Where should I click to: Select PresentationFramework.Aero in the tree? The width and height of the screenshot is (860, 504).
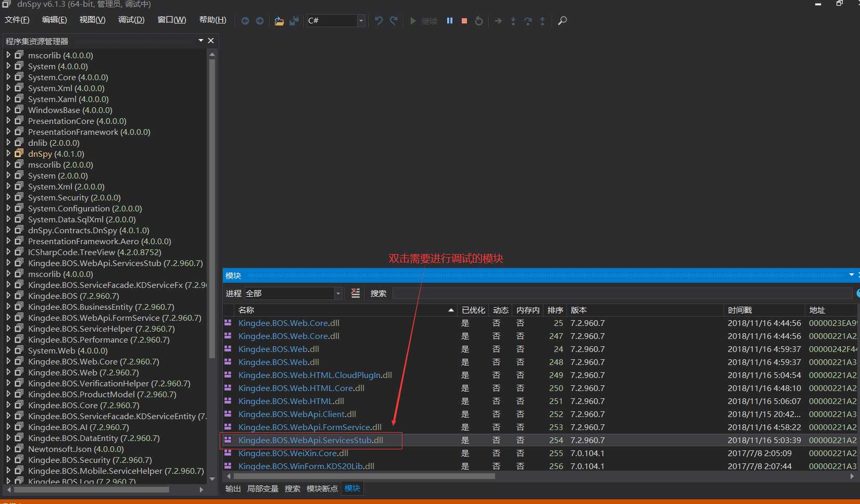99,241
